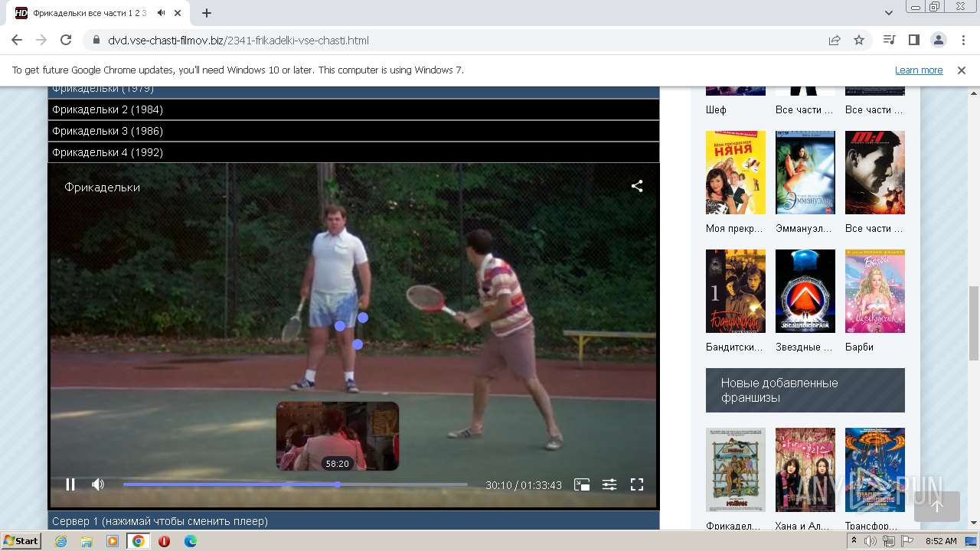Open picture-in-picture mode in player
The width and height of the screenshot is (980, 551).
582,484
